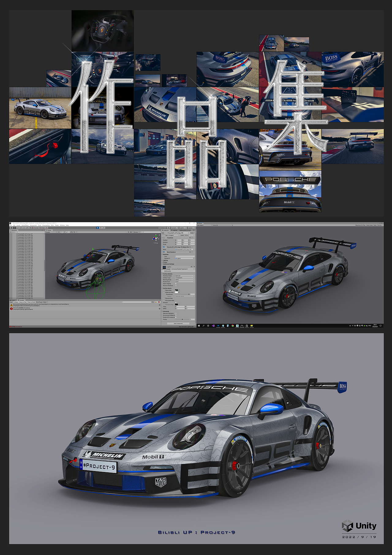Image resolution: width=392 pixels, height=555 pixels.
Task: Click Center pivot toggle button
Action: 36,228
